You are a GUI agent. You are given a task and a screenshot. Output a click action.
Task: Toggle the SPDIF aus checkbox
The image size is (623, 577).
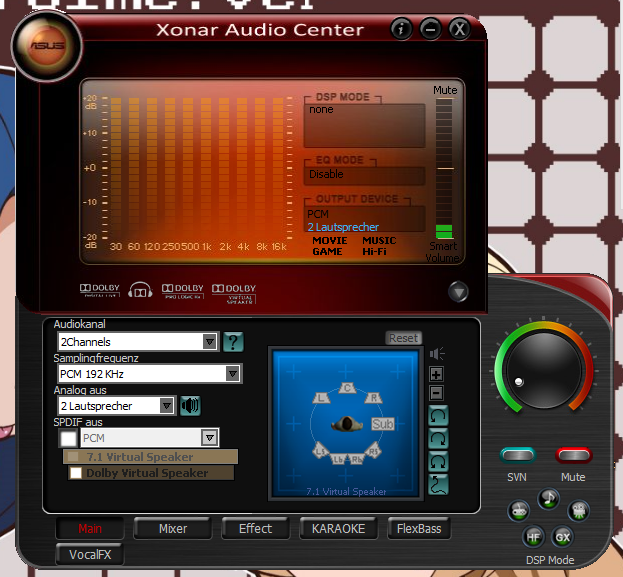[x=68, y=438]
